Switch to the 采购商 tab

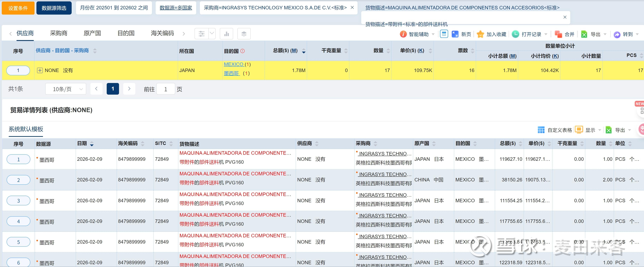pyautogui.click(x=58, y=33)
